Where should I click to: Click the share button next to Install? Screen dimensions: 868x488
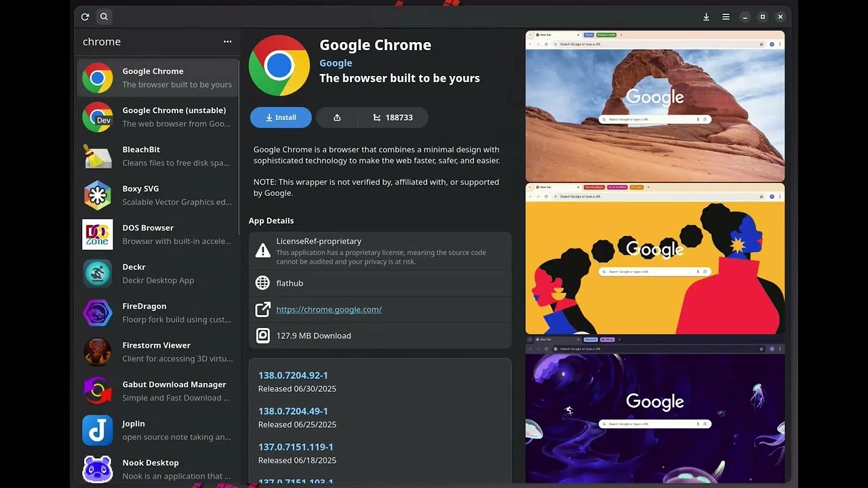tap(337, 117)
